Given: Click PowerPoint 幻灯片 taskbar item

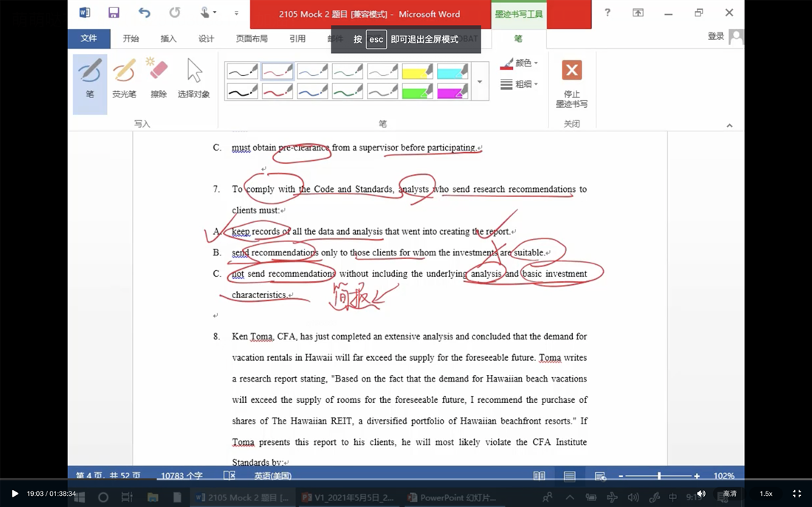Looking at the screenshot, I should click(452, 497).
